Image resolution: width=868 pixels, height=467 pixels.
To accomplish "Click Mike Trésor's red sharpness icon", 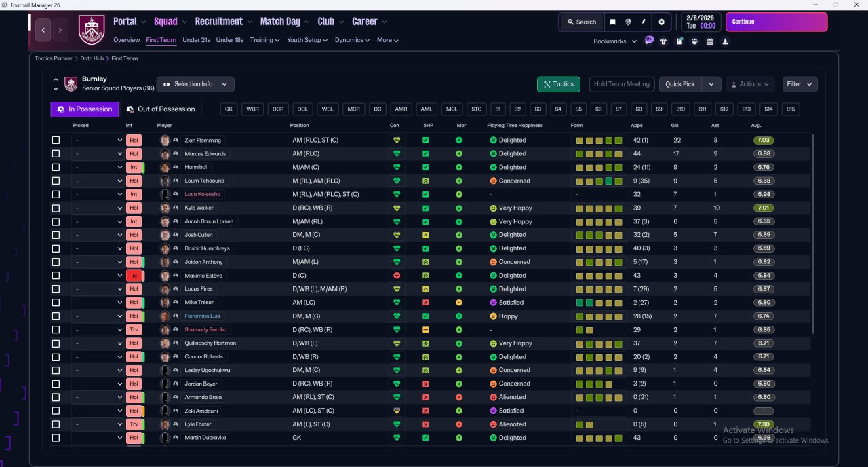I will 425,303.
